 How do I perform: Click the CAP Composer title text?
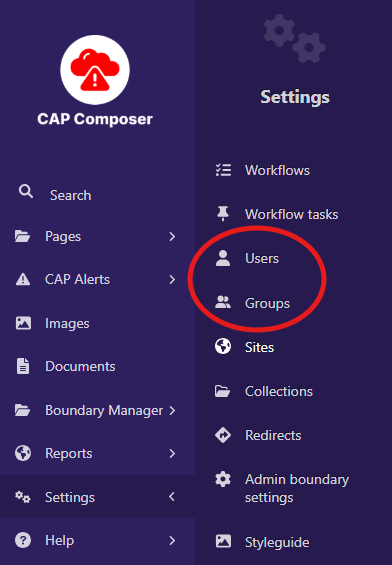(x=95, y=119)
